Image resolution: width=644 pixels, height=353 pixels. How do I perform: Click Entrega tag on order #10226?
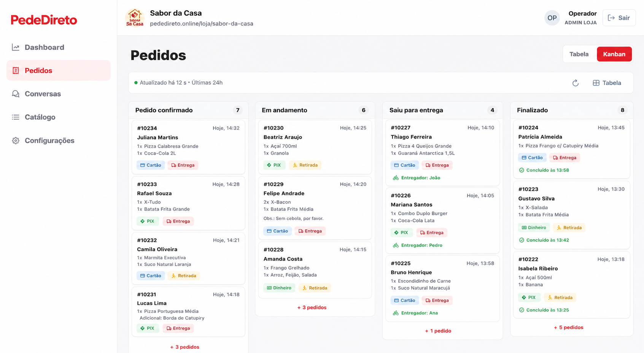(432, 233)
